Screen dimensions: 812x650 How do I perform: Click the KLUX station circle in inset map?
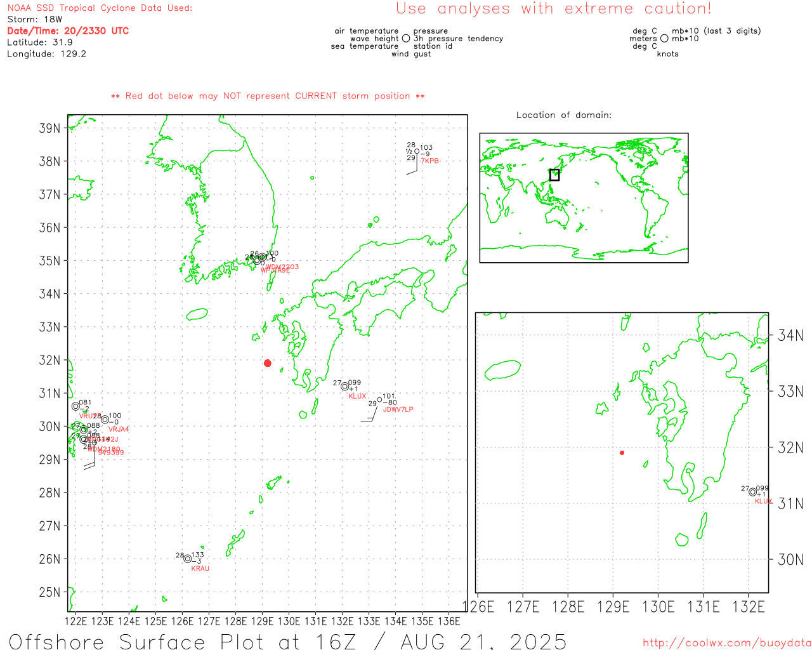click(x=752, y=492)
